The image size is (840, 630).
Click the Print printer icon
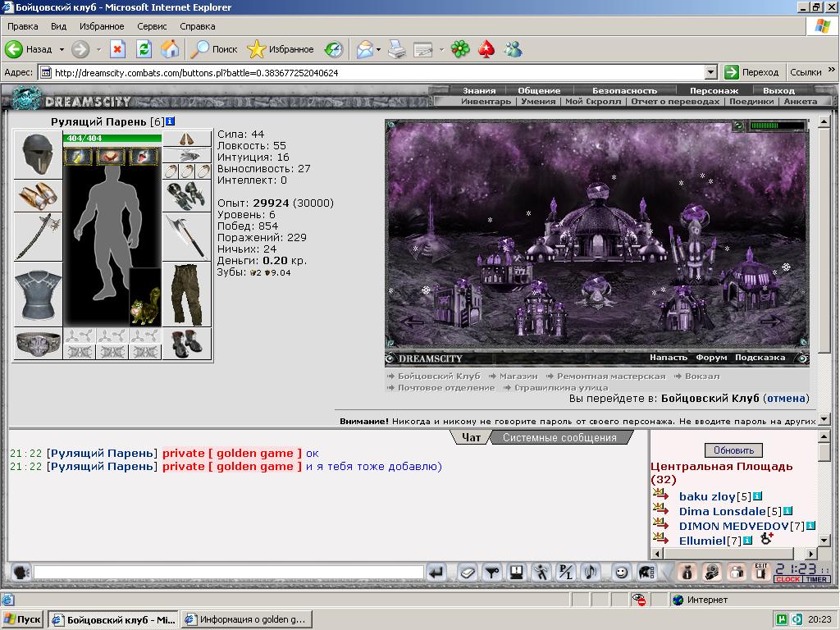(x=397, y=49)
